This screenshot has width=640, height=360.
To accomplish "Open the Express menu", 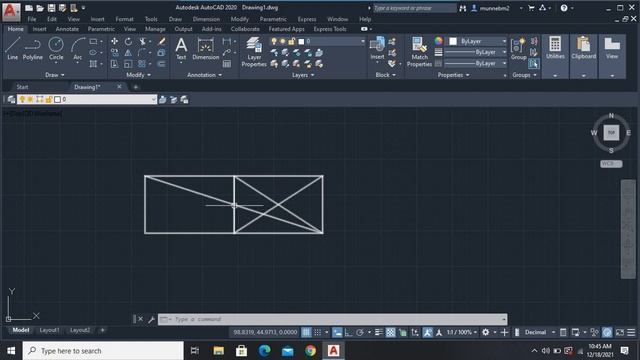I will 307,19.
